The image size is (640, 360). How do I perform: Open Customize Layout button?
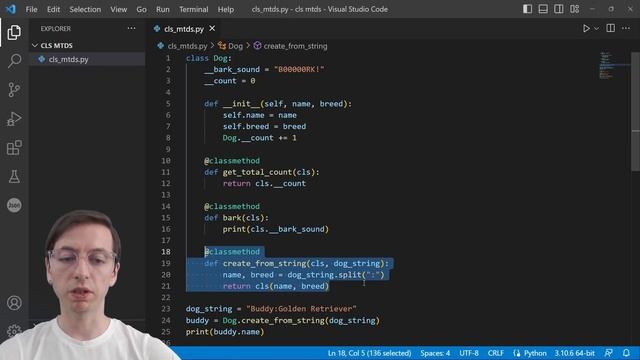click(574, 9)
